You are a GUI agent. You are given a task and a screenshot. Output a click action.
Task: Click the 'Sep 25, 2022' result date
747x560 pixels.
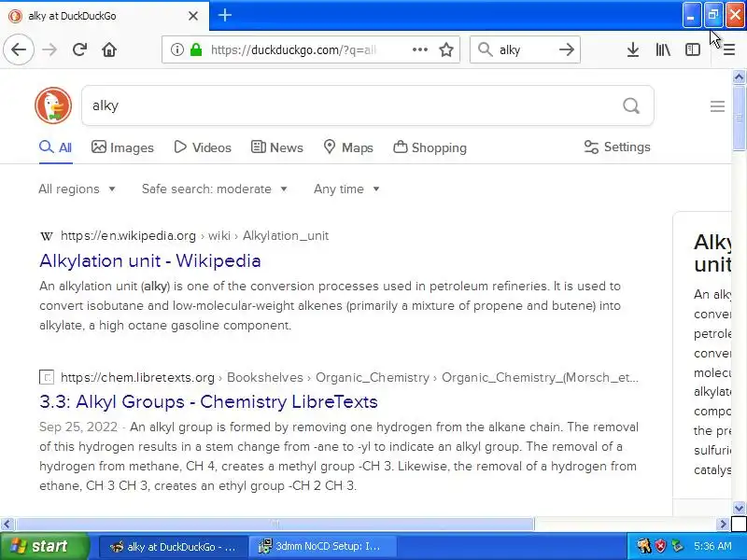pos(78,427)
